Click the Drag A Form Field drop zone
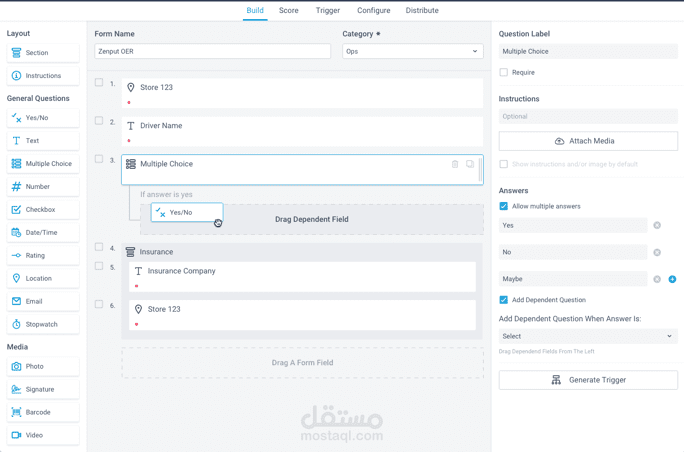684x452 pixels. (x=302, y=363)
